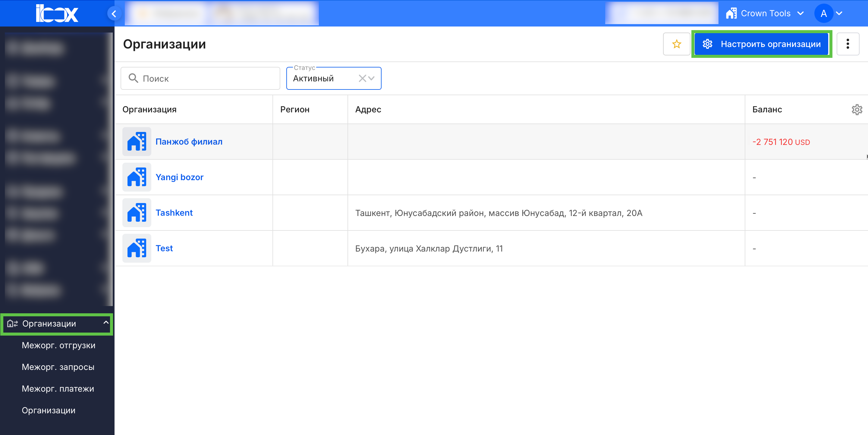Screen dimensions: 868x435
Task: Click the Yangi bozor building icon
Action: 137,177
